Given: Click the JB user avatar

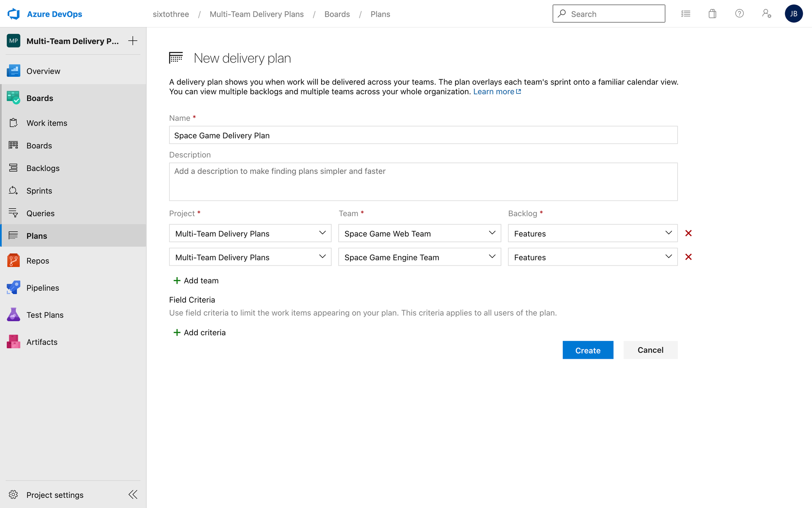Looking at the screenshot, I should click(x=793, y=14).
